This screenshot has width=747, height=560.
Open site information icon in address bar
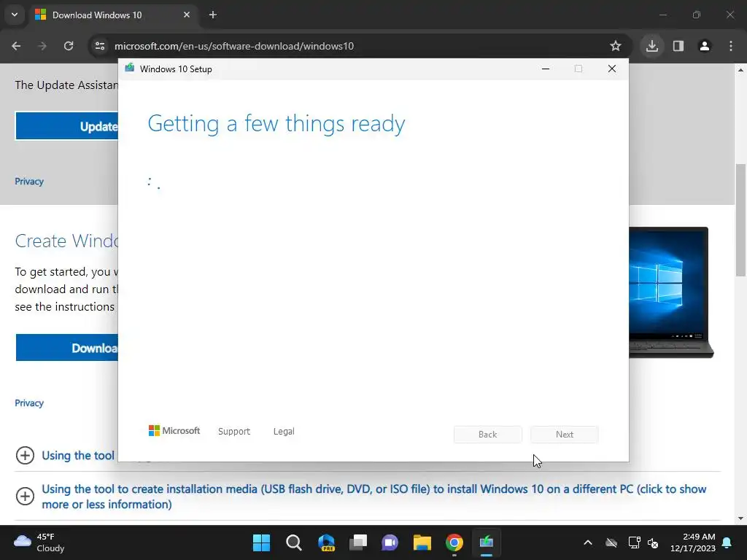tap(100, 46)
